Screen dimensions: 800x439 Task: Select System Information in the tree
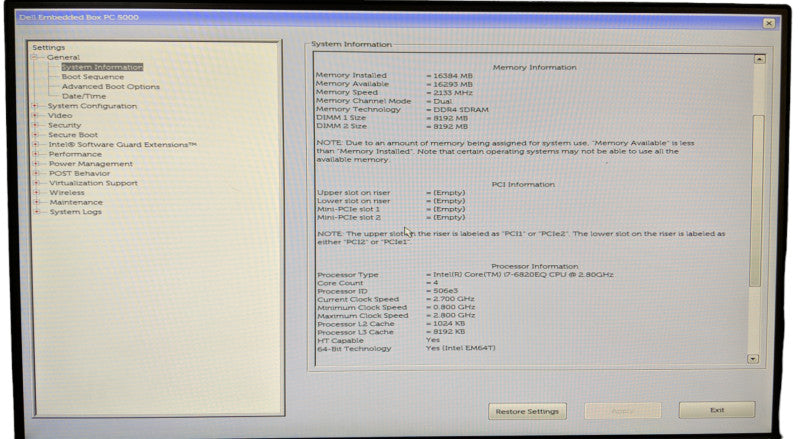click(102, 67)
